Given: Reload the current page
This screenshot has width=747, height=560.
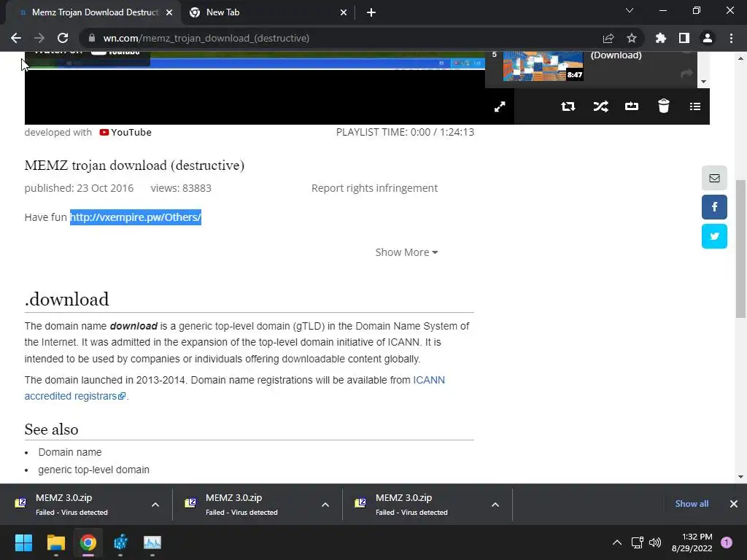Looking at the screenshot, I should click(63, 38).
